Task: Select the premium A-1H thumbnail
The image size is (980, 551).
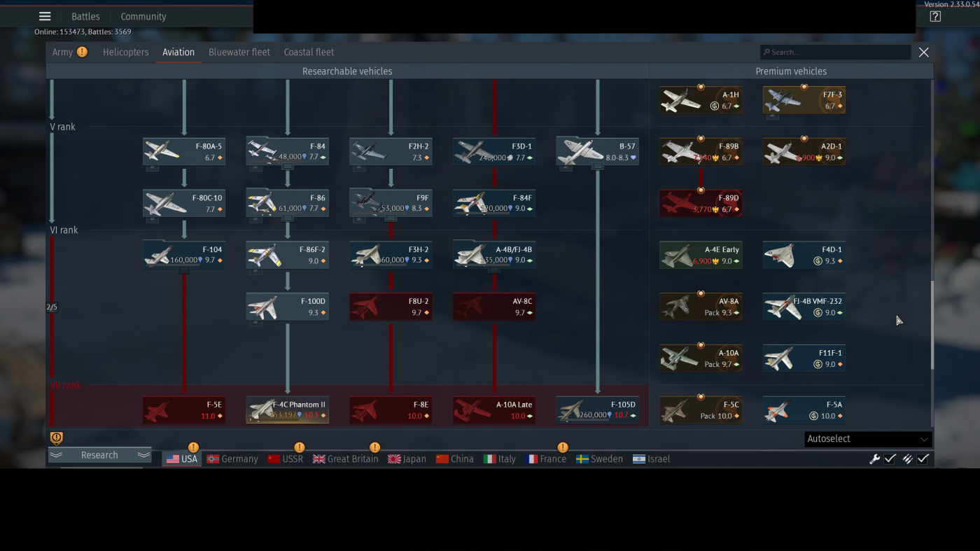Action: 681,100
